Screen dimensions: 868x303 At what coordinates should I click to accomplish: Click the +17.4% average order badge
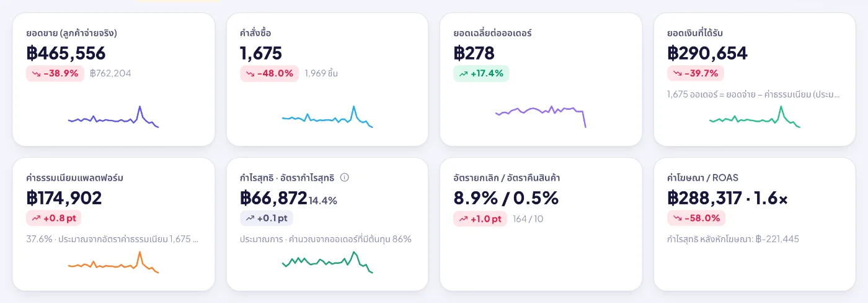point(481,73)
